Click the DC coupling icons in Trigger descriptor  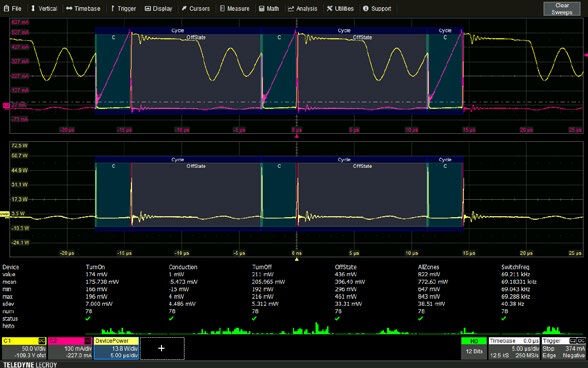577,341
